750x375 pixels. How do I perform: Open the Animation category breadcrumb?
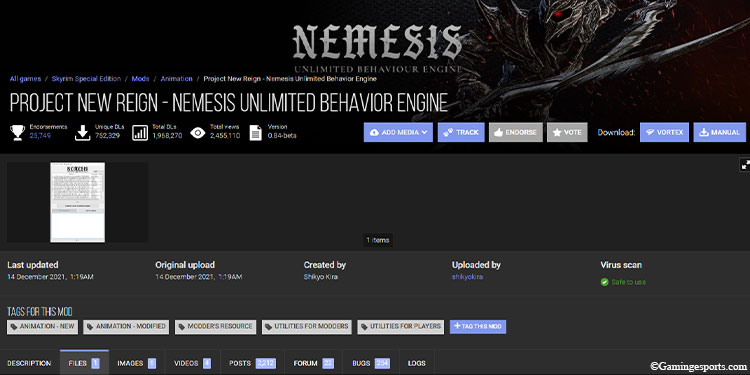176,79
